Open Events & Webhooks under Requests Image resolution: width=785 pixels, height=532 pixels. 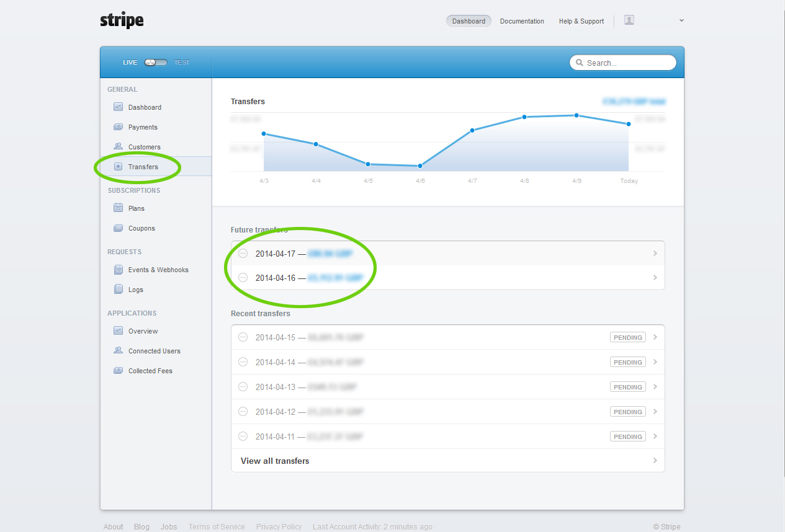[x=158, y=270]
